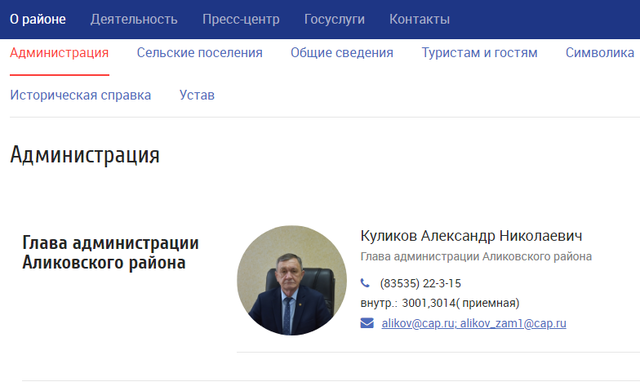View the 'Общие сведения' tab
Image resolution: width=640 pixels, height=382 pixels.
342,53
